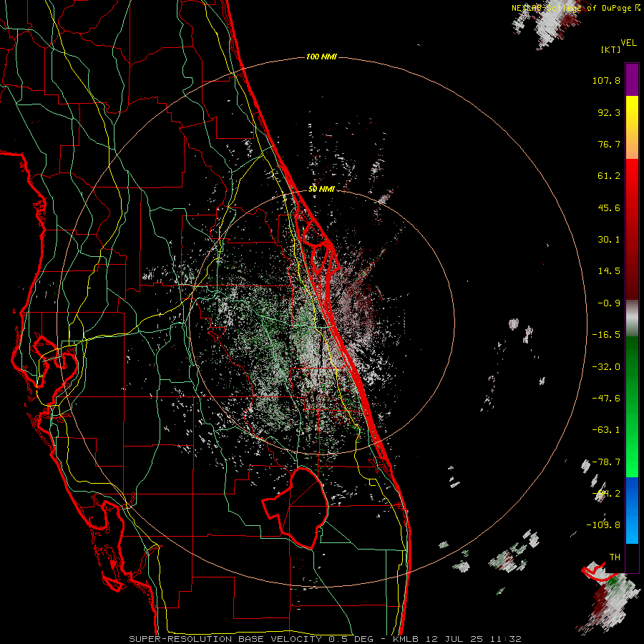Click the purple segment atop the velocity color bar

tap(632, 79)
